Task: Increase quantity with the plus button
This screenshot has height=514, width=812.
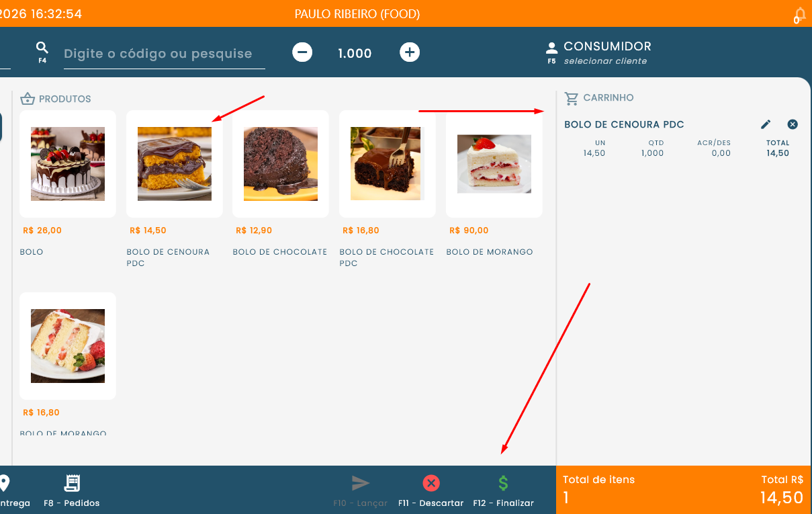Action: pos(410,52)
